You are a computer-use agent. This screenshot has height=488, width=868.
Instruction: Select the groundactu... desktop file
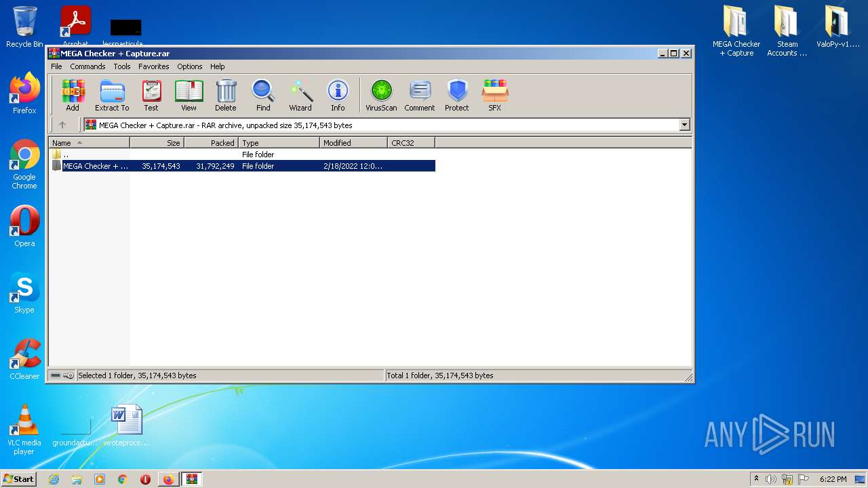pyautogui.click(x=76, y=430)
